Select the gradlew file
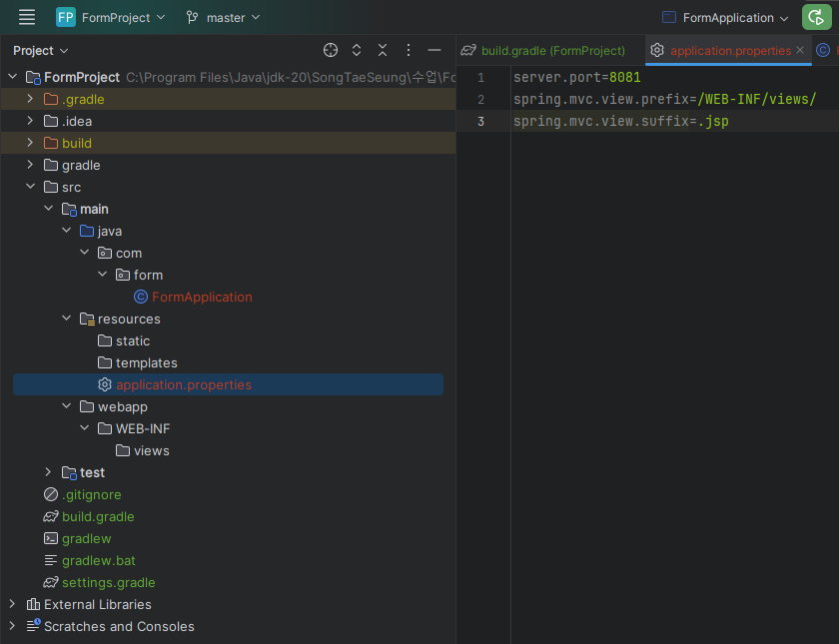 86,538
